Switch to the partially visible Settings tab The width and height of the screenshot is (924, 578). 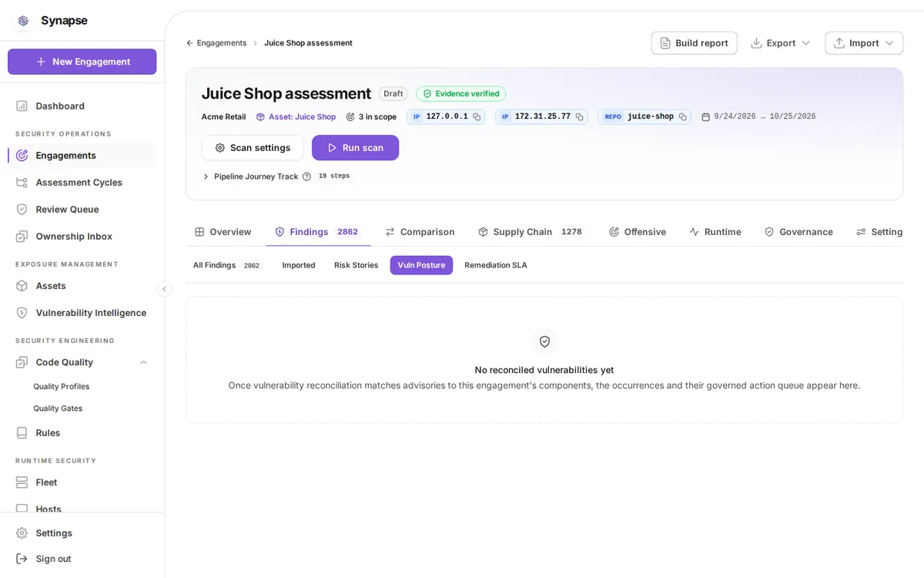[879, 231]
